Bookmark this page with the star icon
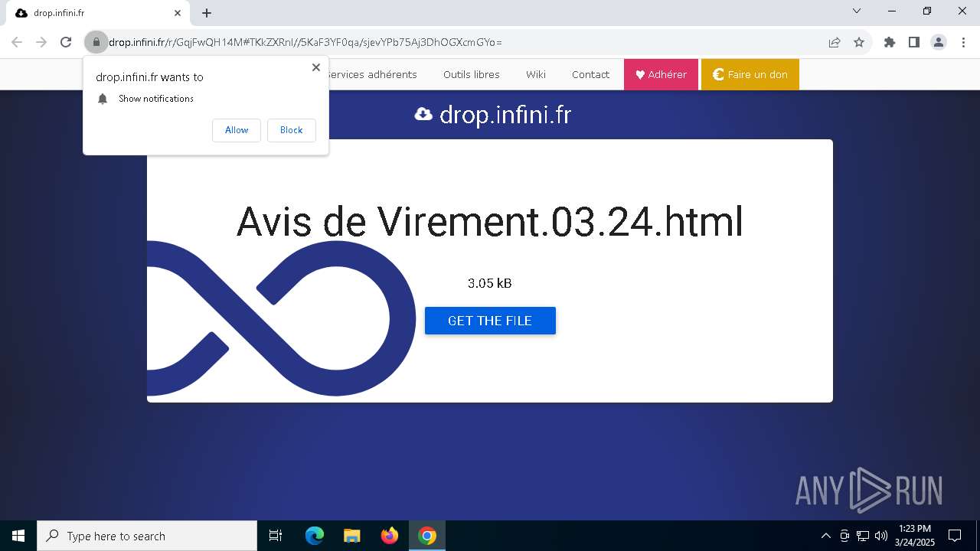980x551 pixels. pos(859,42)
